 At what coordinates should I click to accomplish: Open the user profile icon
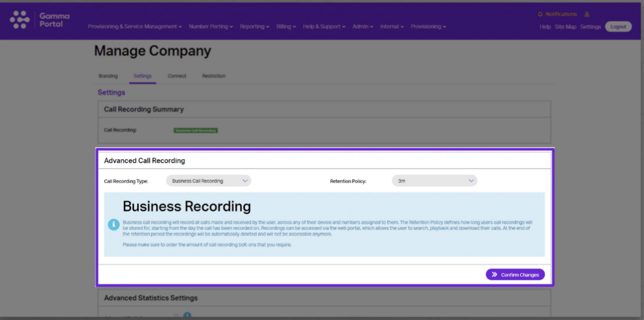pyautogui.click(x=587, y=15)
